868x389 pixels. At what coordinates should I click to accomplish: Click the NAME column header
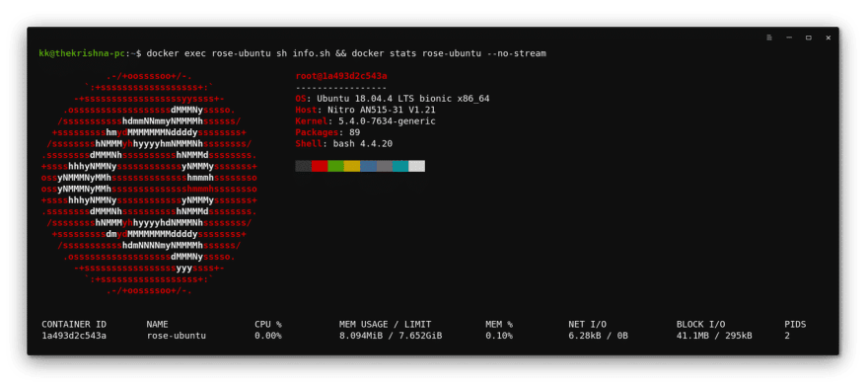point(157,324)
